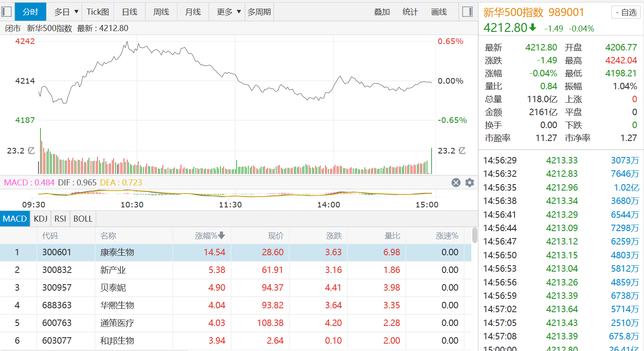Screen dimensions: 644x351
Task: Open MACD indicator settings gear
Action: coord(470,182)
